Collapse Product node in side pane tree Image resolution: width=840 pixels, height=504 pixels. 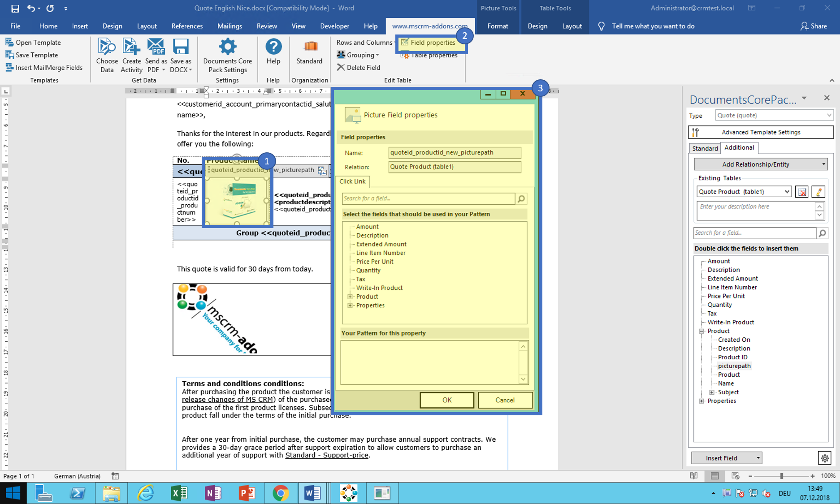(x=701, y=331)
